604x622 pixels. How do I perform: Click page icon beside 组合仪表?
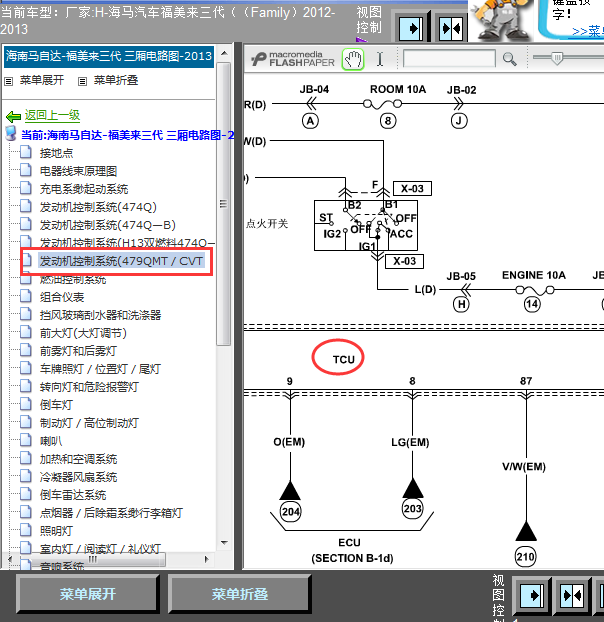pyautogui.click(x=26, y=296)
